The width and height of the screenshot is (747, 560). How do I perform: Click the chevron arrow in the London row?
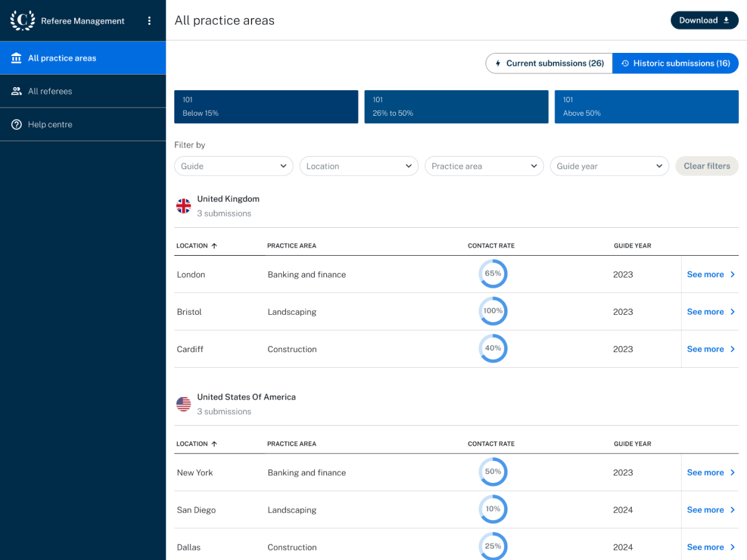tap(733, 274)
